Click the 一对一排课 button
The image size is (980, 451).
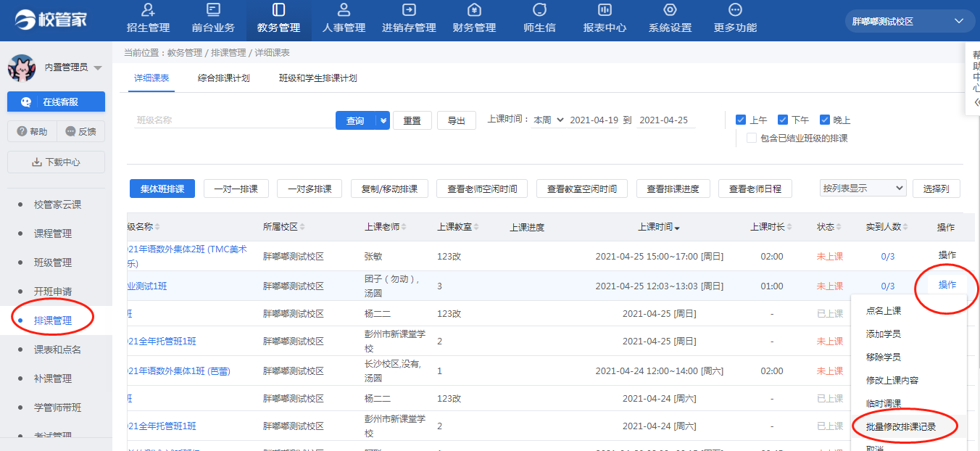236,189
